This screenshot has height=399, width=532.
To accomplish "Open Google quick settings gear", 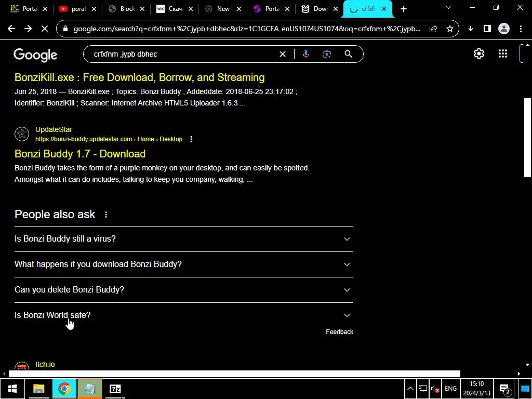I will pos(478,54).
